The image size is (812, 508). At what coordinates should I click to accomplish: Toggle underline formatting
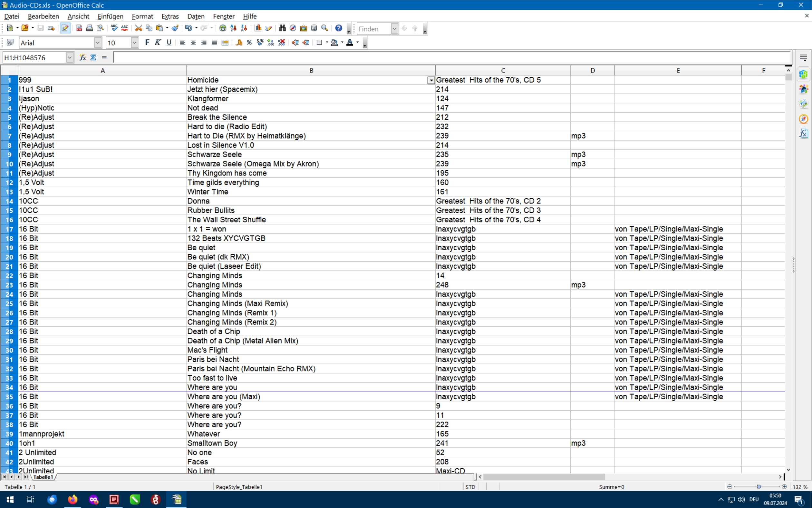169,43
